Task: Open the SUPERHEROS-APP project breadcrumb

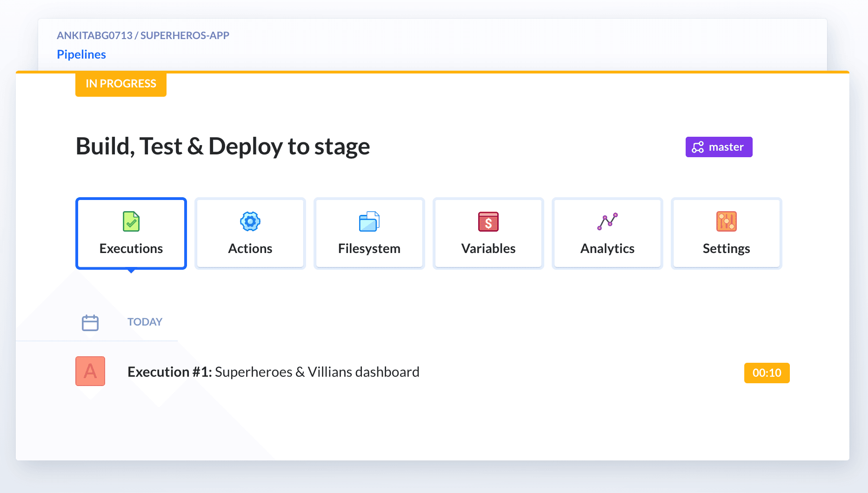Action: [185, 35]
